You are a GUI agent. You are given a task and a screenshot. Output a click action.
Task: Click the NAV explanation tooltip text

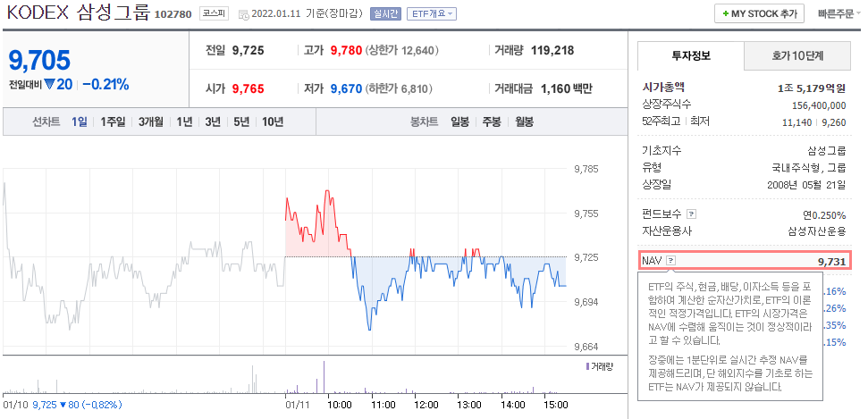click(x=729, y=335)
